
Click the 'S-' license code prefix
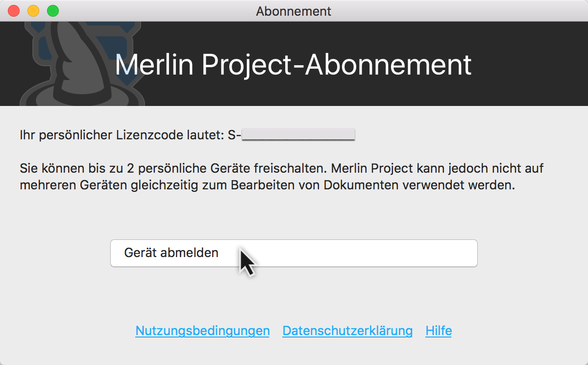tap(235, 135)
